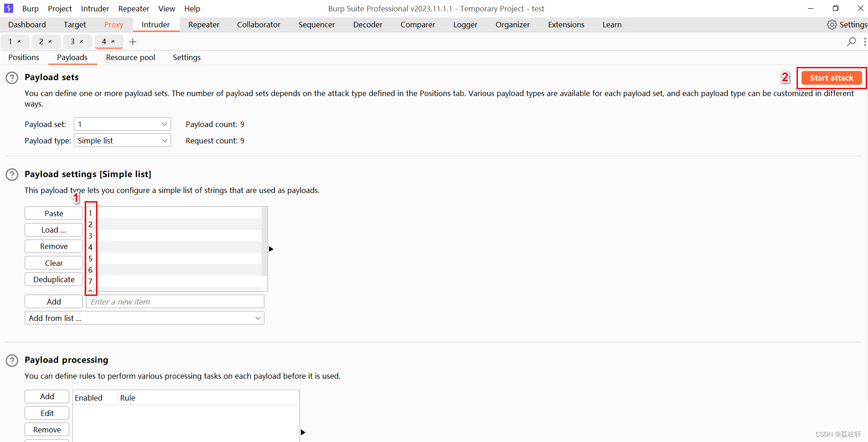Viewport: 868px width, 442px height.
Task: Open the three-dot options menu
Action: [864, 41]
